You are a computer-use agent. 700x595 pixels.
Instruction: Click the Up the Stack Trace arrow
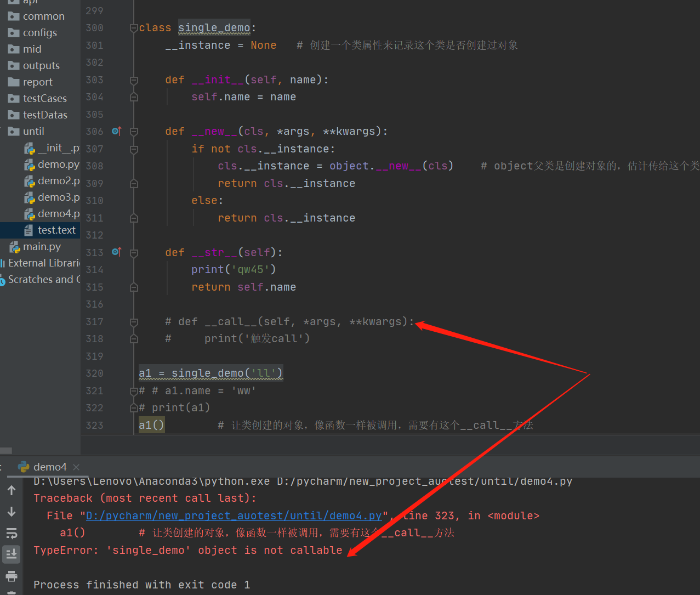(x=12, y=490)
